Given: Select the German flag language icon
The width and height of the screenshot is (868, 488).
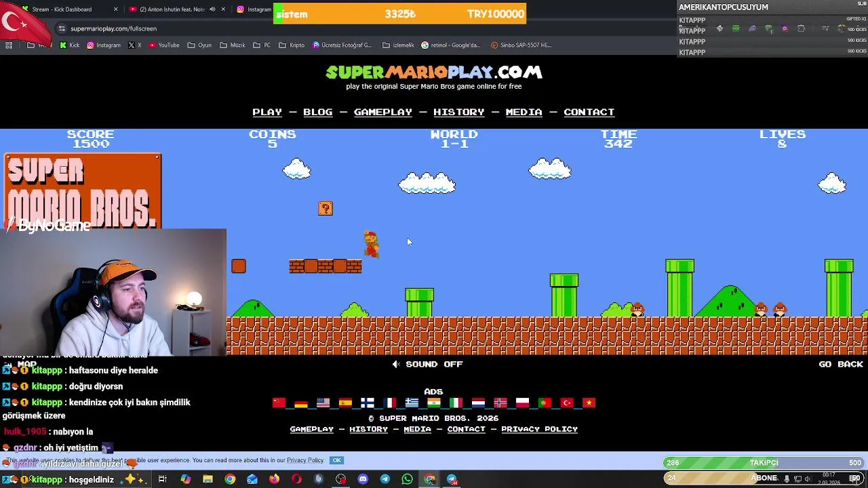Looking at the screenshot, I should pos(301,403).
